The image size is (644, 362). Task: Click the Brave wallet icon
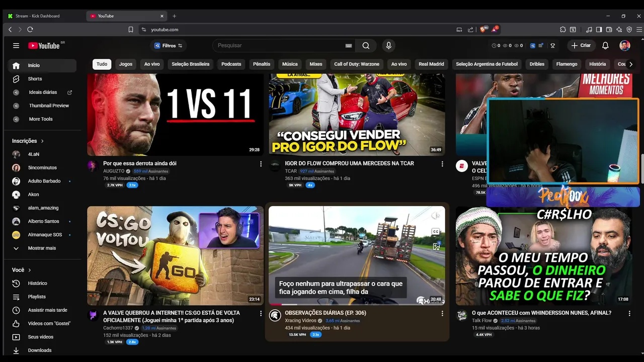(x=609, y=30)
